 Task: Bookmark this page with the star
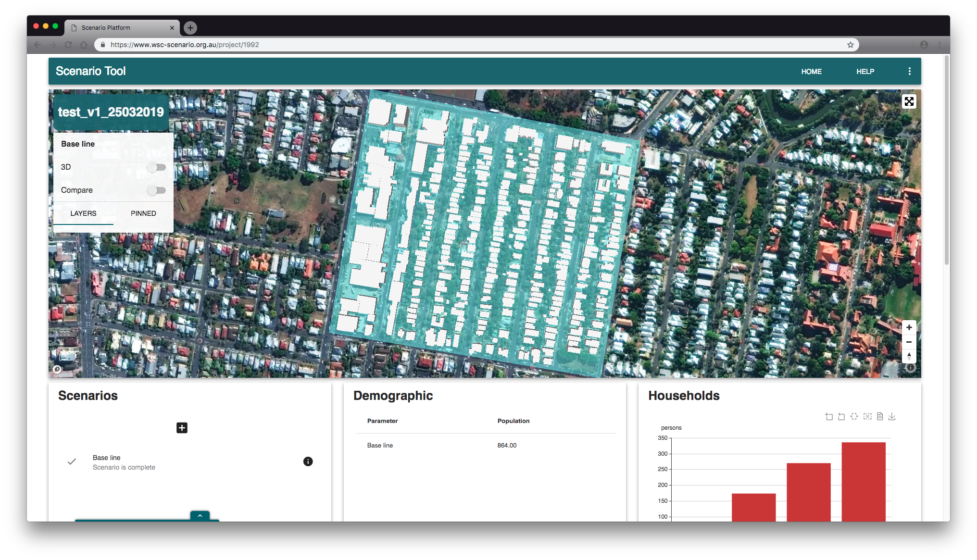pyautogui.click(x=850, y=45)
